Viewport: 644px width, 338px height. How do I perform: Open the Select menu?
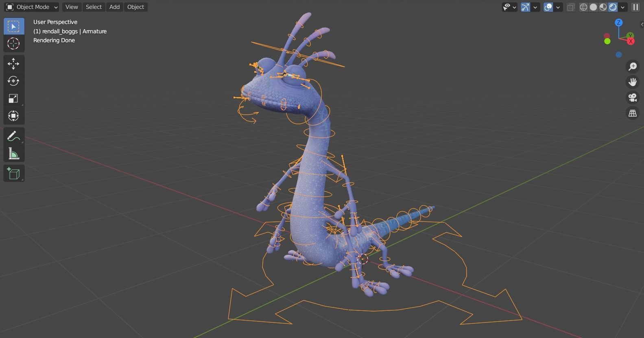[94, 7]
